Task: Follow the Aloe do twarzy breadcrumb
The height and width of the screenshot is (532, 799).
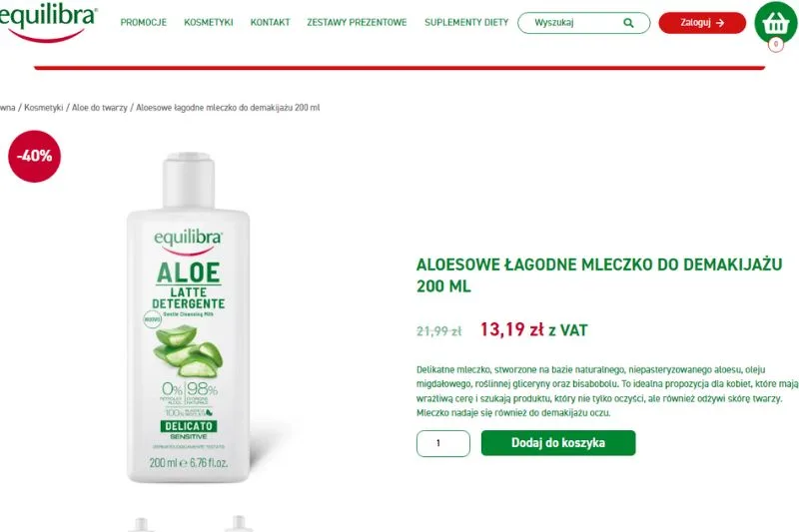Action: pos(99,108)
